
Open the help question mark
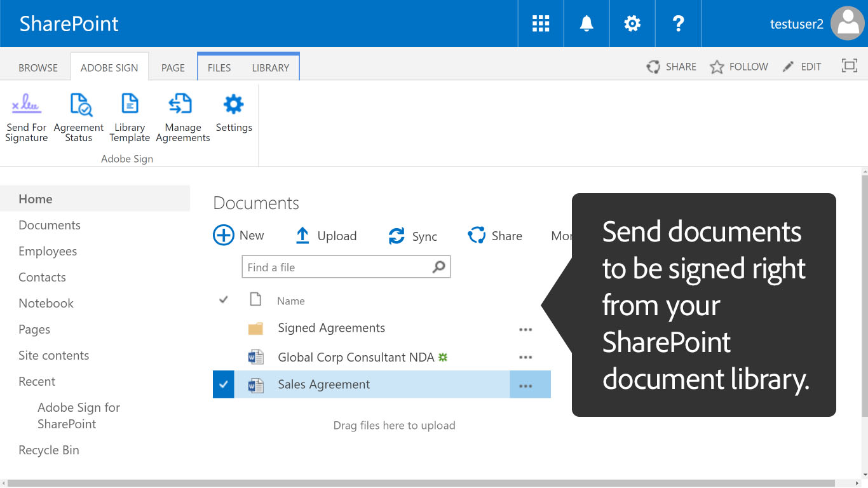coord(678,24)
